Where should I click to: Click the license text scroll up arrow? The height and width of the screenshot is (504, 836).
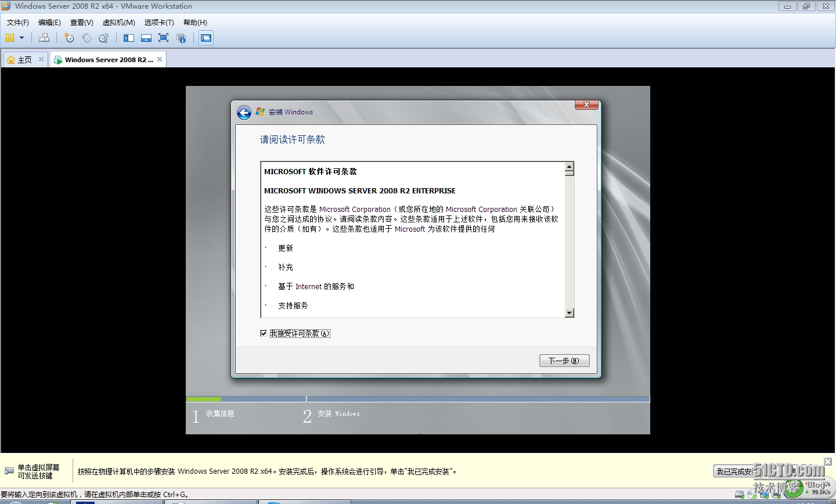coord(570,167)
